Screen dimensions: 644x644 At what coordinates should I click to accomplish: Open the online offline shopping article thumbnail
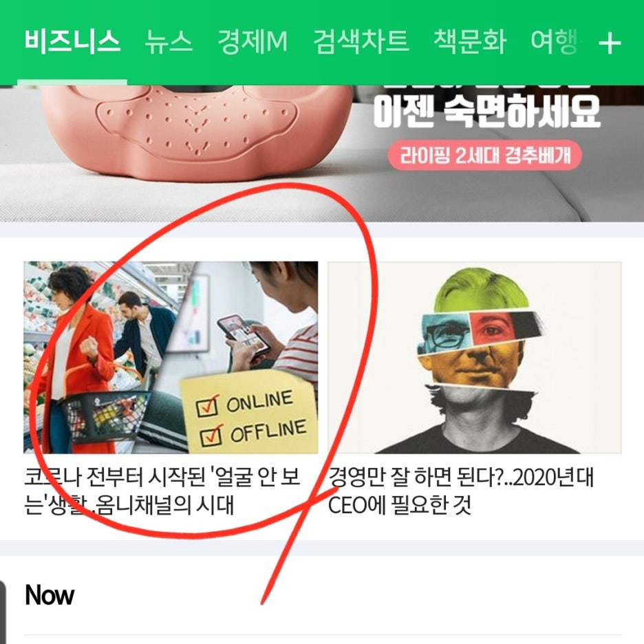click(171, 357)
